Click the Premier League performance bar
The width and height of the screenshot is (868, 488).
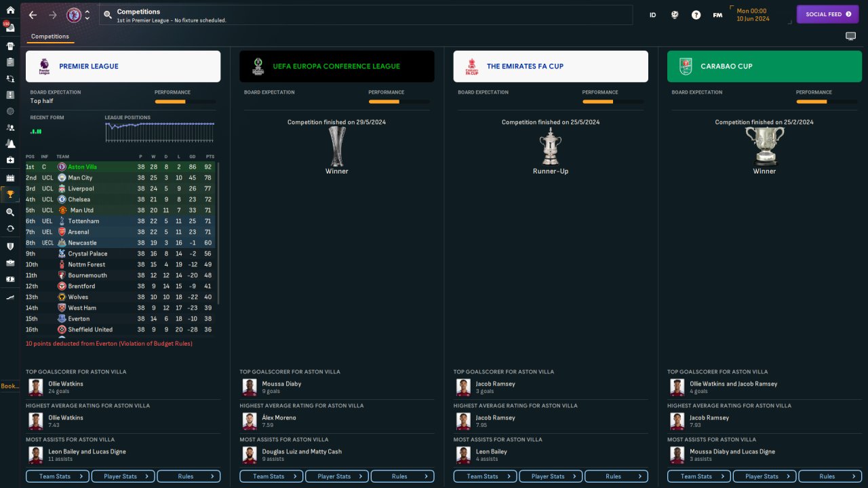tap(185, 102)
